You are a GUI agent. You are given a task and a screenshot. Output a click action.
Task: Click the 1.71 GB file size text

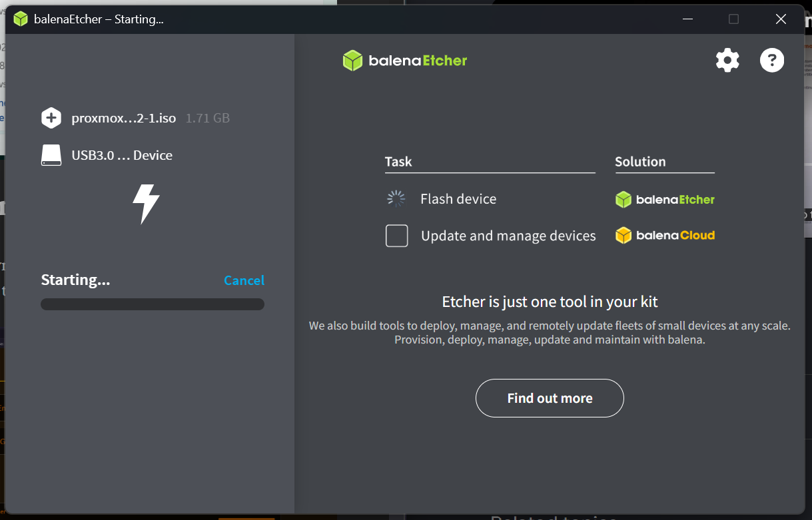208,118
